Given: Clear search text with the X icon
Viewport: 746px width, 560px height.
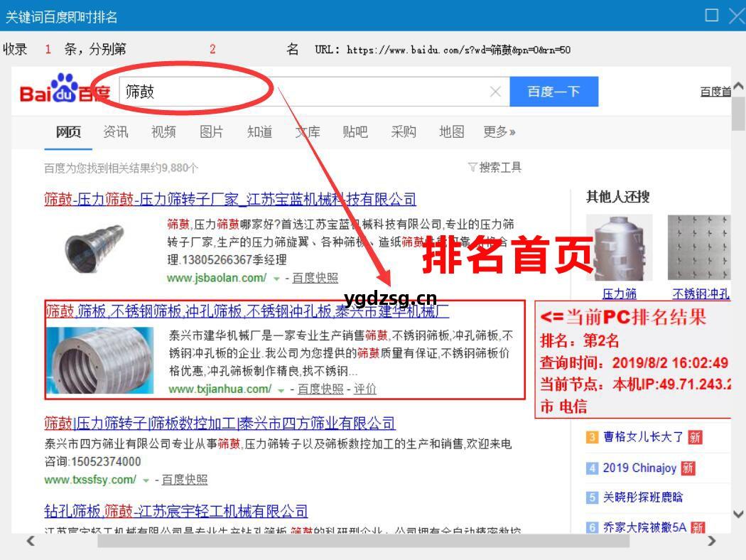Looking at the screenshot, I should pyautogui.click(x=495, y=92).
